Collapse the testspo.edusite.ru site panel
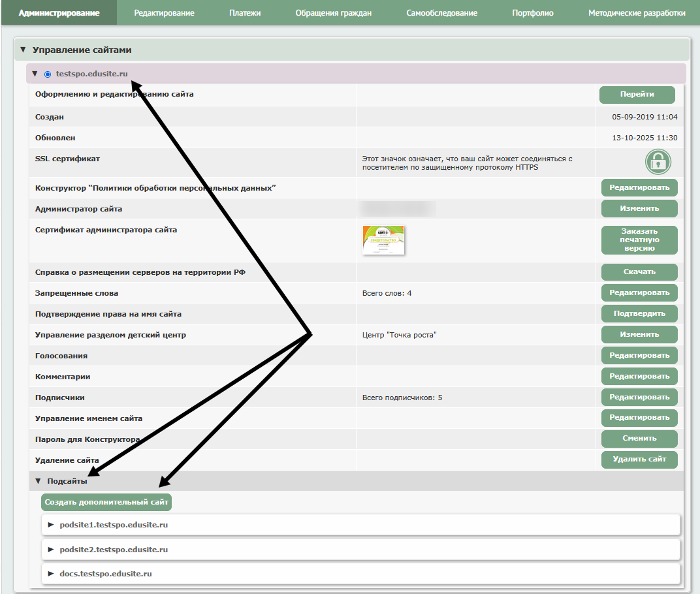 pos(35,74)
